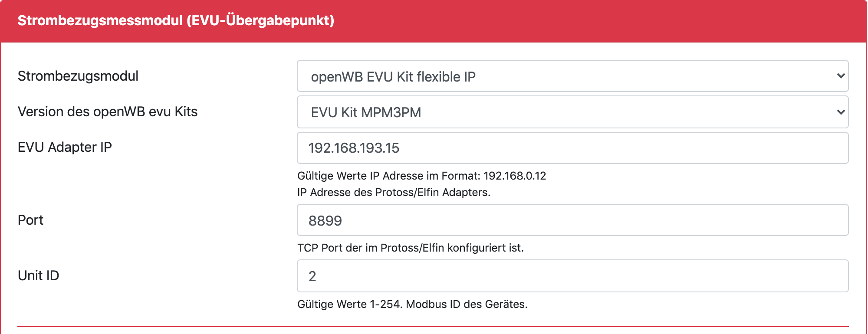Click the "Unit ID" label
Screen dimensions: 868x334
pos(38,276)
